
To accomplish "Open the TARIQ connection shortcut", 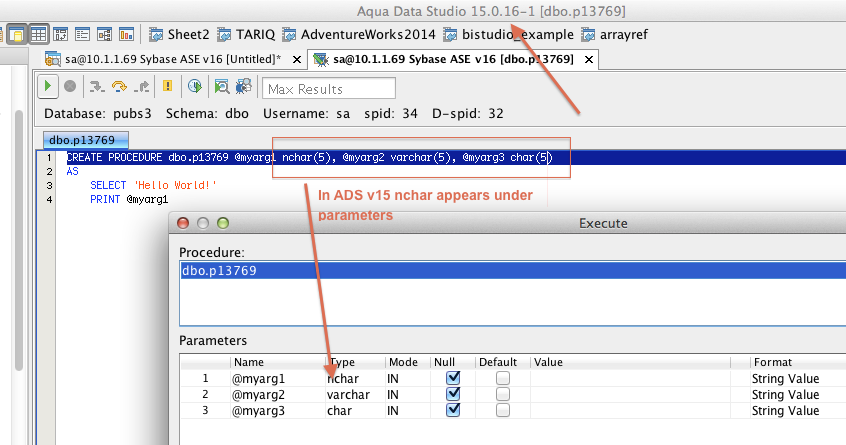I will (x=246, y=35).
